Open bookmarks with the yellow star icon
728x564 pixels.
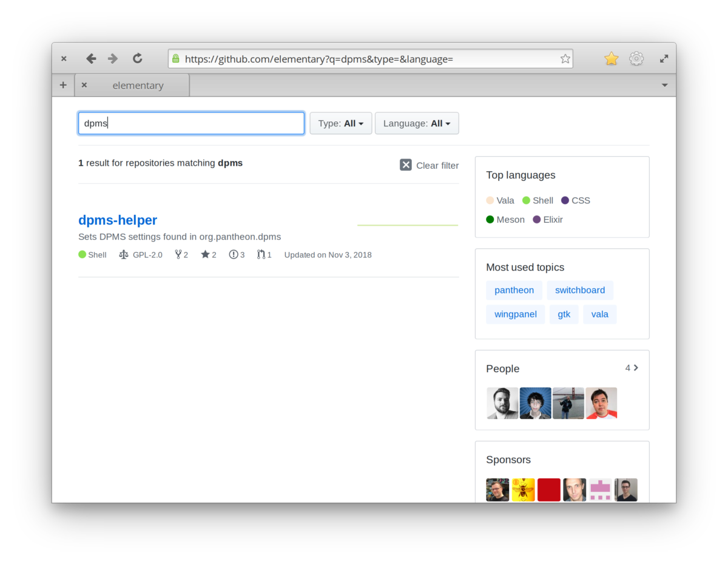coord(612,58)
